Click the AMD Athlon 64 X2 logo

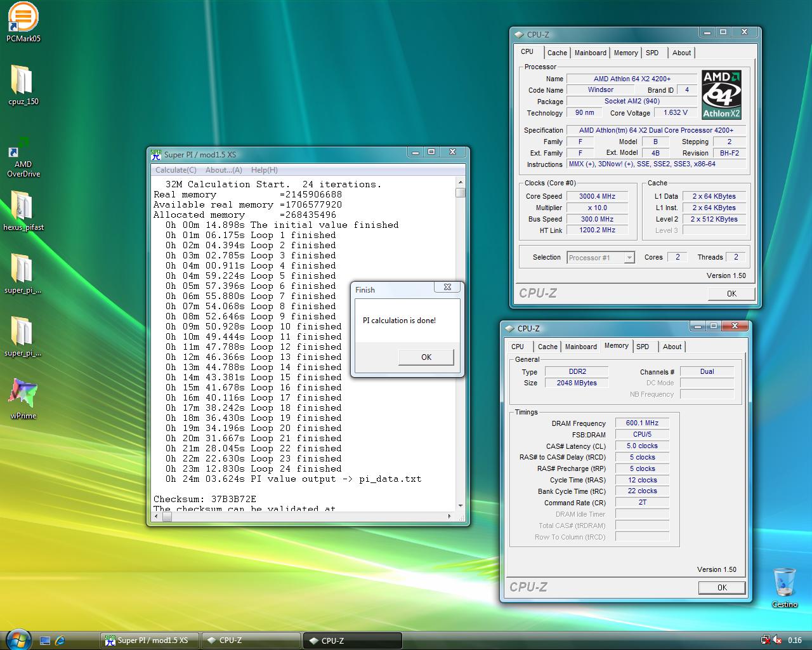coord(721,95)
